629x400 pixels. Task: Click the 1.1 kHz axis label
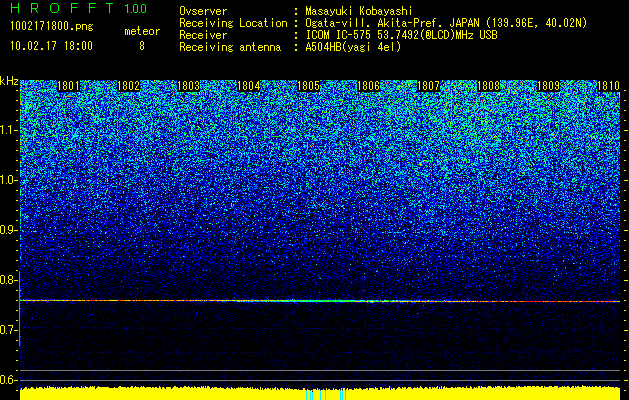(8, 130)
